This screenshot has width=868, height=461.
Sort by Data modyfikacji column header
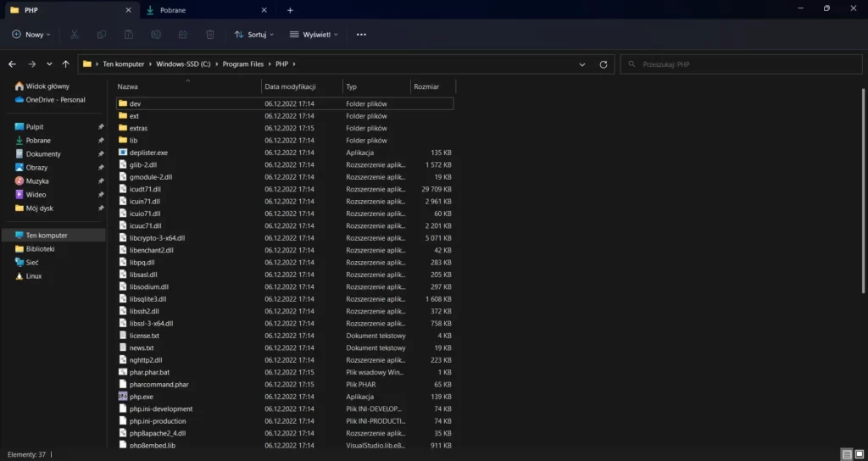coord(303,87)
